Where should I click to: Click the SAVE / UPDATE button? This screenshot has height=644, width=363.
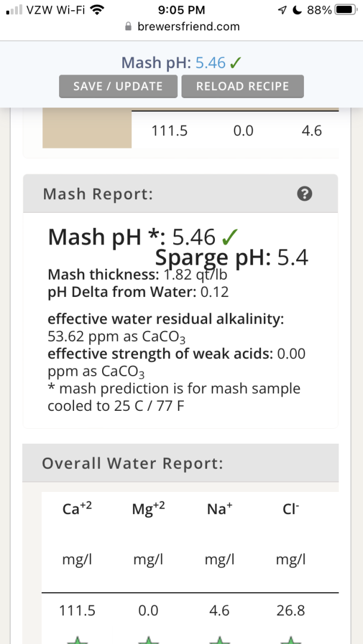pos(118,86)
